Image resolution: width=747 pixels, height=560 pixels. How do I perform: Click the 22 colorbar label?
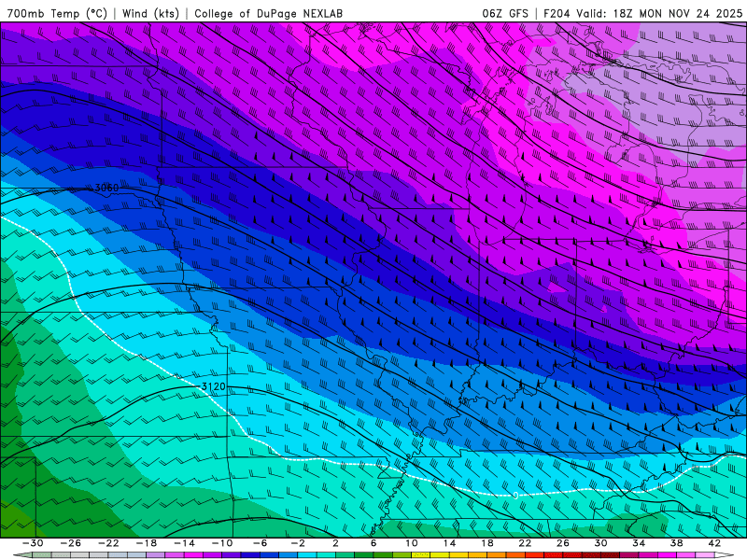525,543
